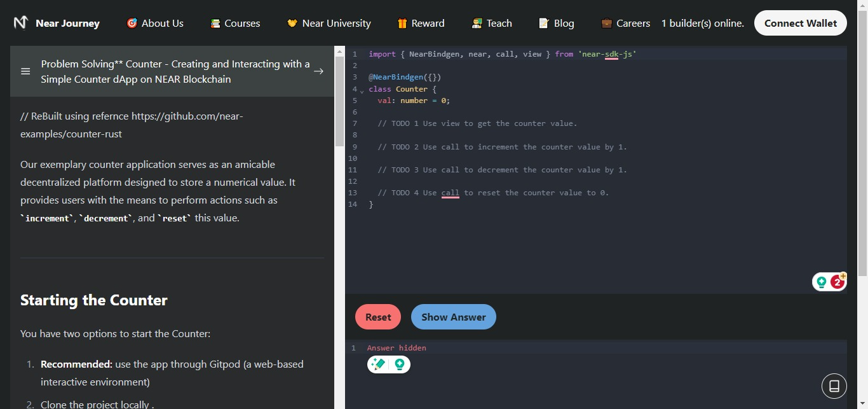Click the lesson panel scrollbar up arrow
Viewport: 868px width, 409px height.
[340, 51]
